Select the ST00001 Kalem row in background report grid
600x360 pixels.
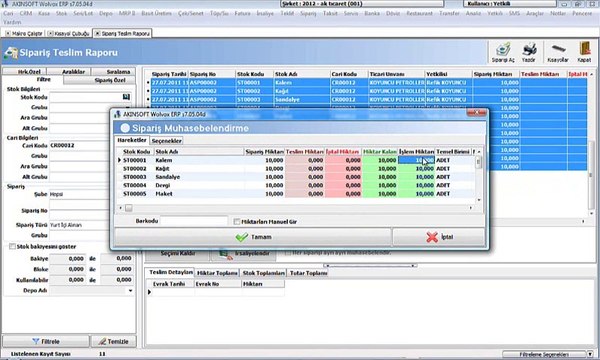[x=367, y=83]
